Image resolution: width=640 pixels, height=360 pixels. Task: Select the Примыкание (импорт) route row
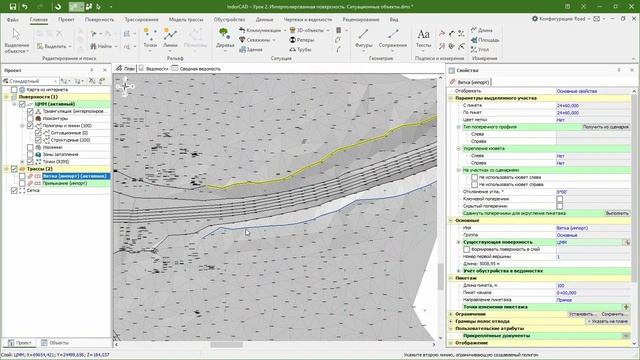tap(64, 184)
